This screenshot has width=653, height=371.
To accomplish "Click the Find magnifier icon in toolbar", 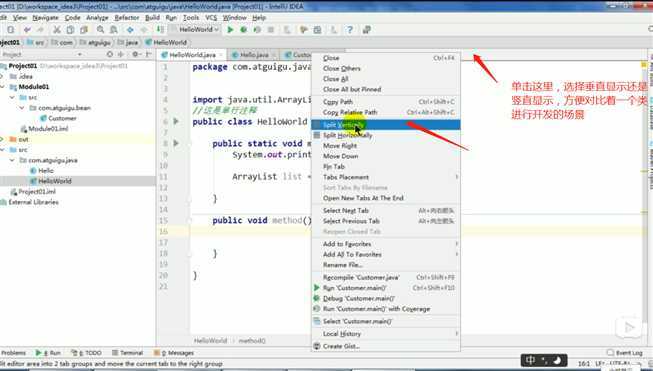I will click(x=100, y=30).
